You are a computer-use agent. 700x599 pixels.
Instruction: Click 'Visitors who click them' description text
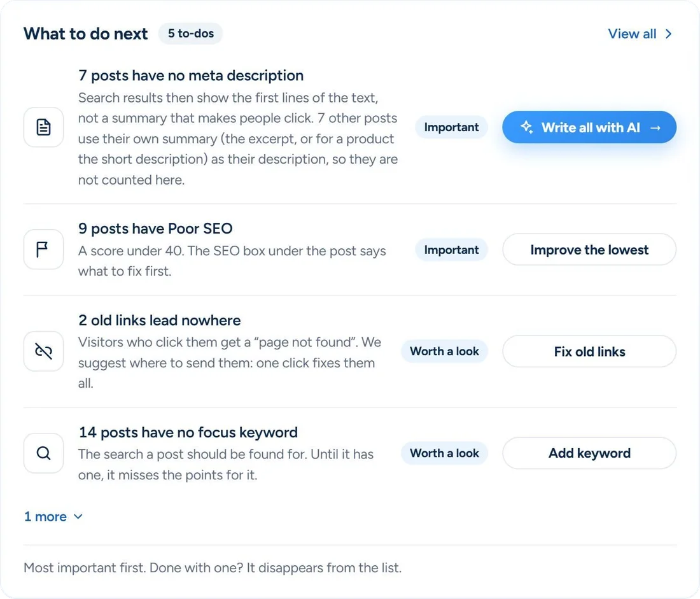pyautogui.click(x=230, y=363)
